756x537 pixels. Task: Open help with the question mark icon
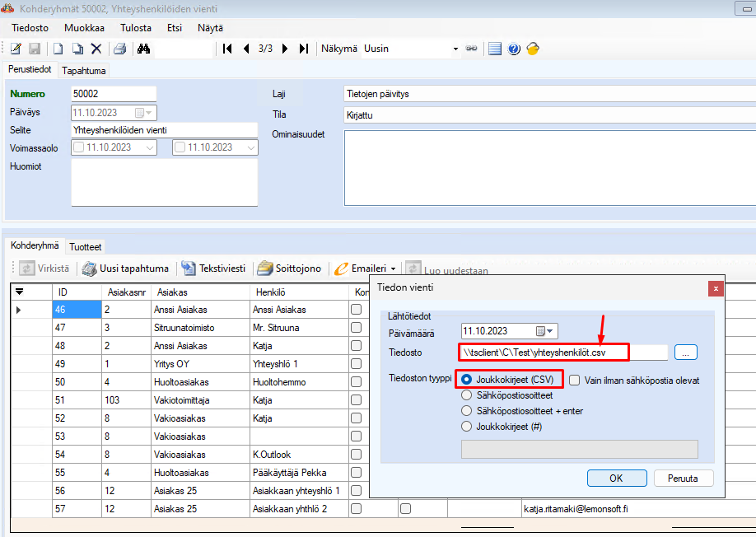515,49
